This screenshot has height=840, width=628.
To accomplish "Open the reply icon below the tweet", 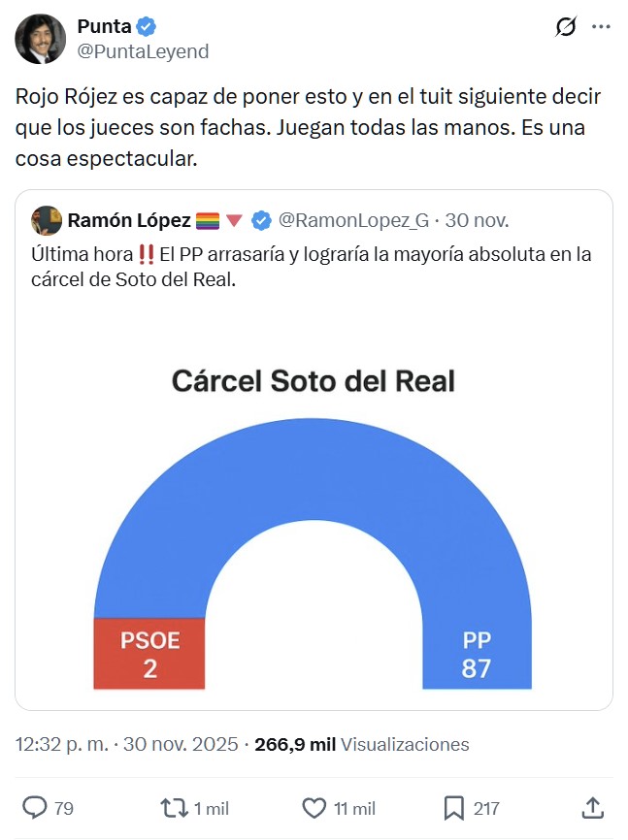I will click(x=37, y=806).
